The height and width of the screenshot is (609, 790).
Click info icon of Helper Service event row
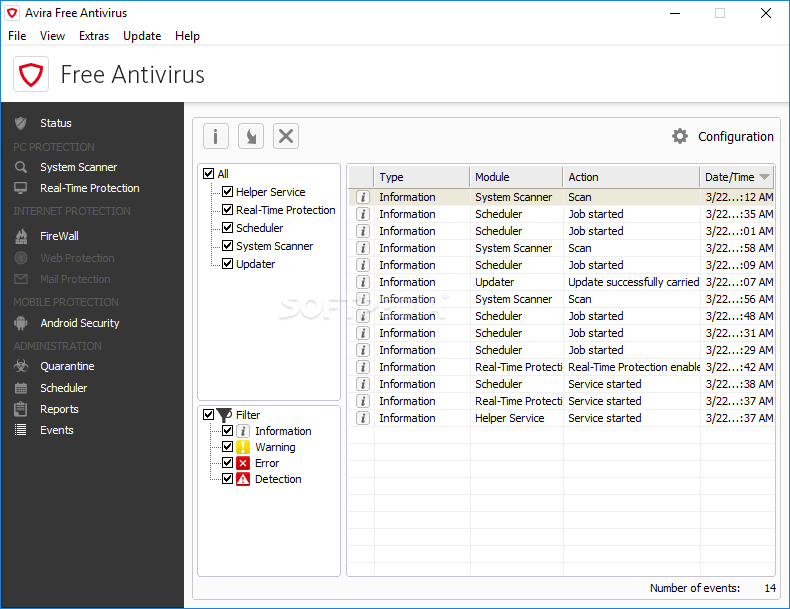(363, 418)
